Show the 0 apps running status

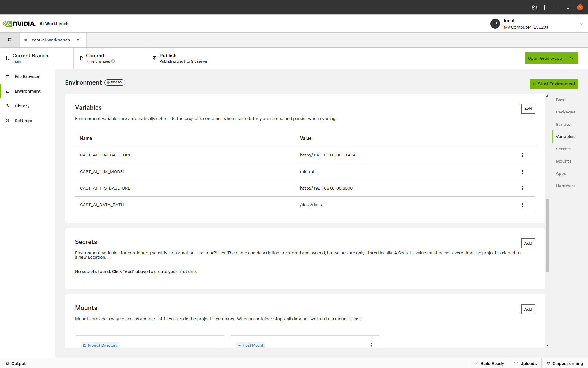(x=565, y=363)
